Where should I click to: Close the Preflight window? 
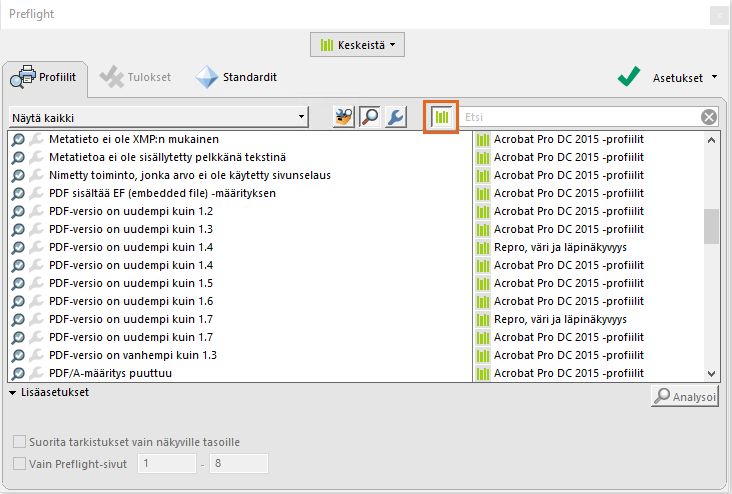(x=719, y=16)
